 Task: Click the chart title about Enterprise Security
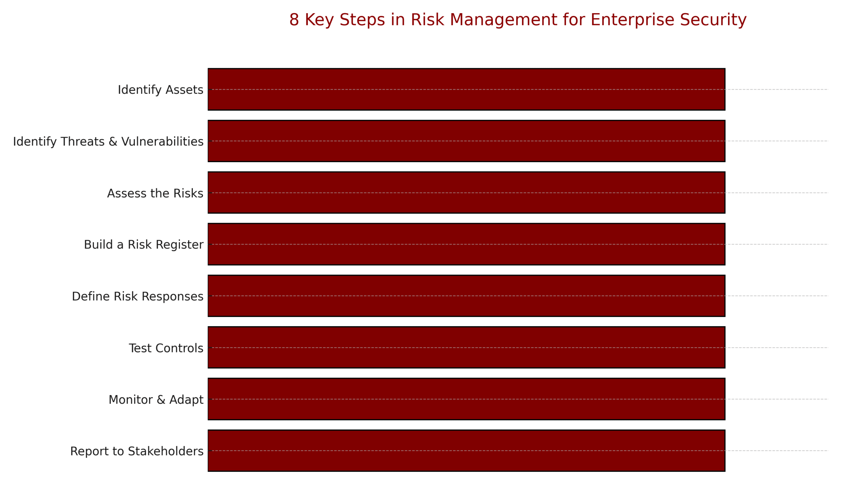[518, 20]
